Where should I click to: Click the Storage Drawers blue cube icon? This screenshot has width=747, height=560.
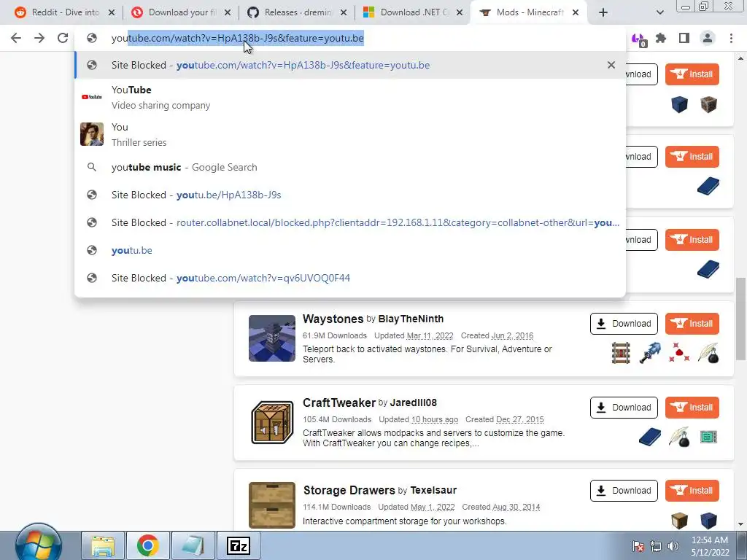708,521
